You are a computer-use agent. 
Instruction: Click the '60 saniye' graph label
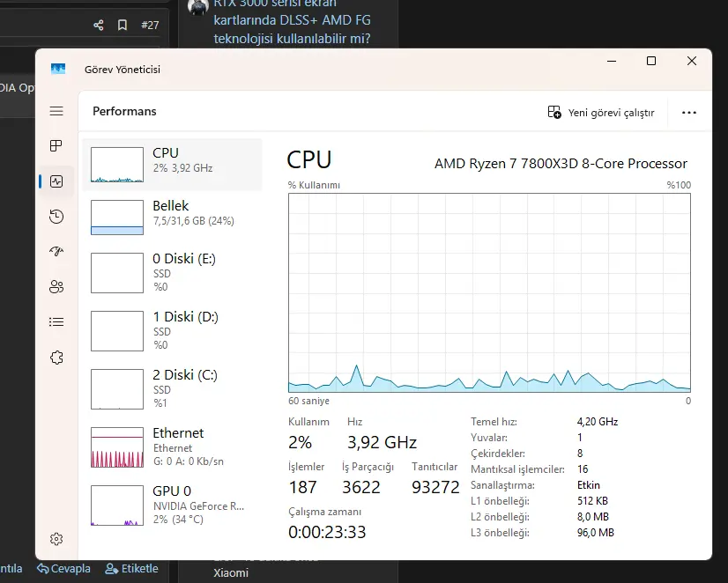pyautogui.click(x=308, y=401)
